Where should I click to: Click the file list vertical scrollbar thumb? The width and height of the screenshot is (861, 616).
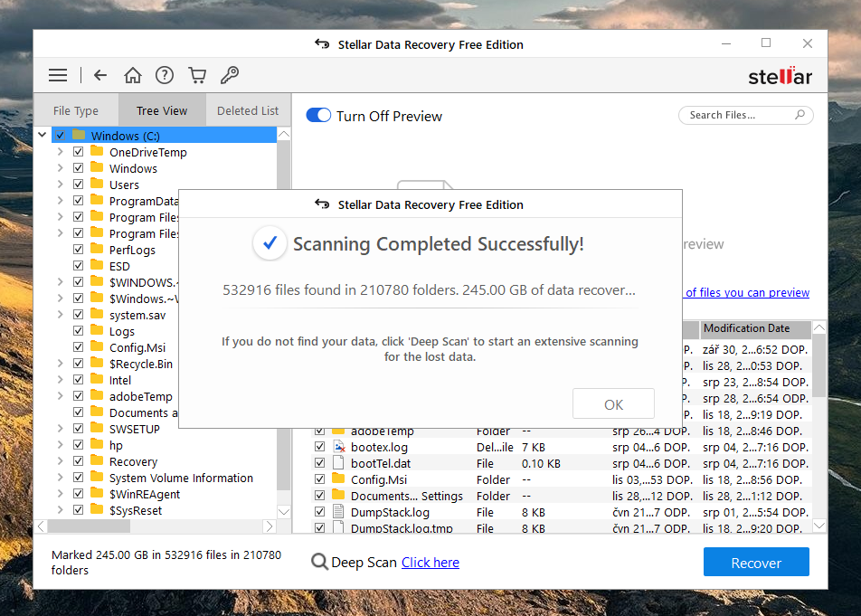click(x=818, y=365)
